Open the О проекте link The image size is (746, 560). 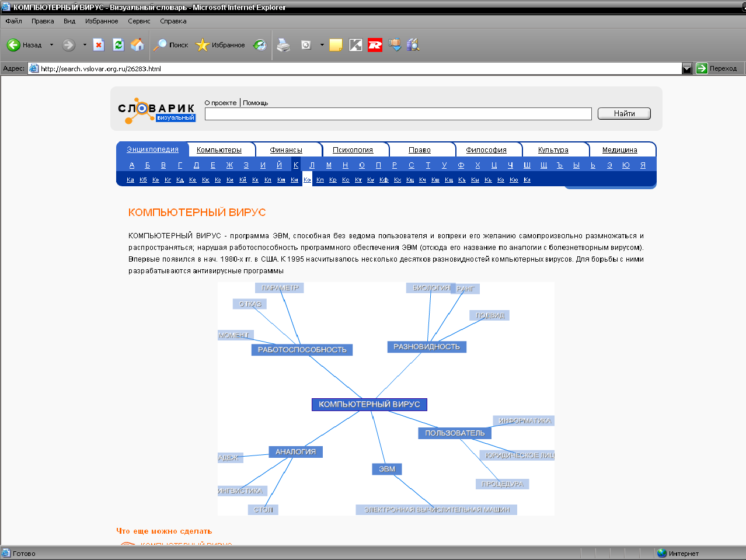click(x=221, y=103)
